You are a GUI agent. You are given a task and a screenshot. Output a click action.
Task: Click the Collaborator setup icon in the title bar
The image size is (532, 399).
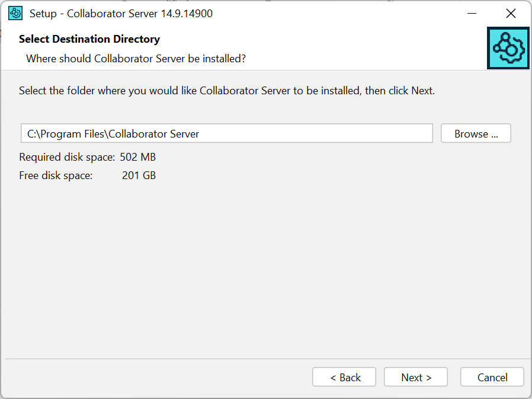click(15, 12)
